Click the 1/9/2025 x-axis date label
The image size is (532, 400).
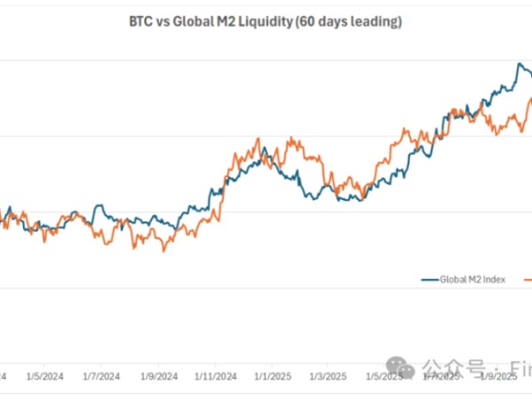point(499,376)
